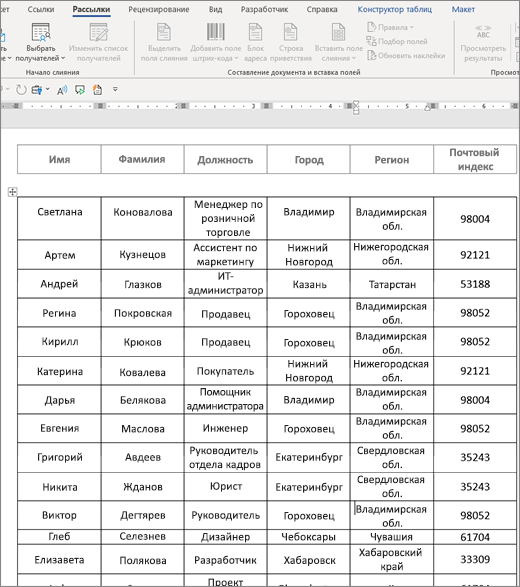Click the Почтовый индекс header cell
Screen dimensions: 520x587
pyautogui.click(x=475, y=159)
